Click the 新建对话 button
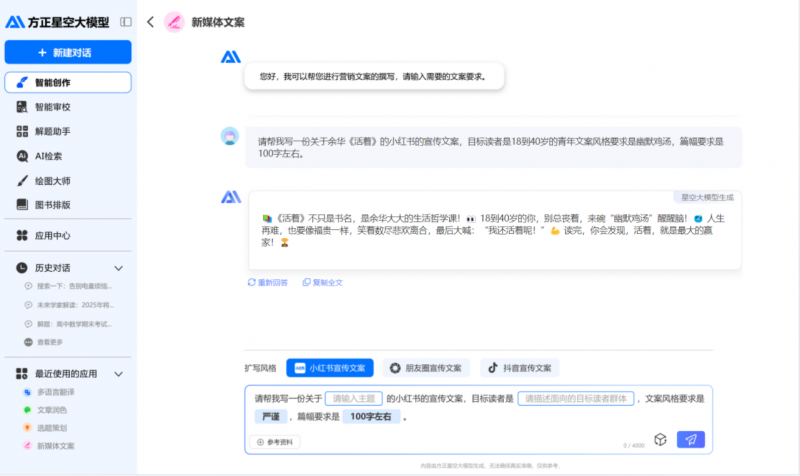This screenshot has height=476, width=800. (x=68, y=52)
